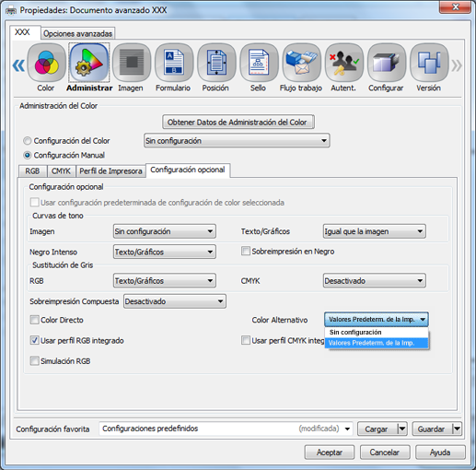Image resolution: width=476 pixels, height=470 pixels.
Task: Open the Color settings icon
Action: click(46, 63)
